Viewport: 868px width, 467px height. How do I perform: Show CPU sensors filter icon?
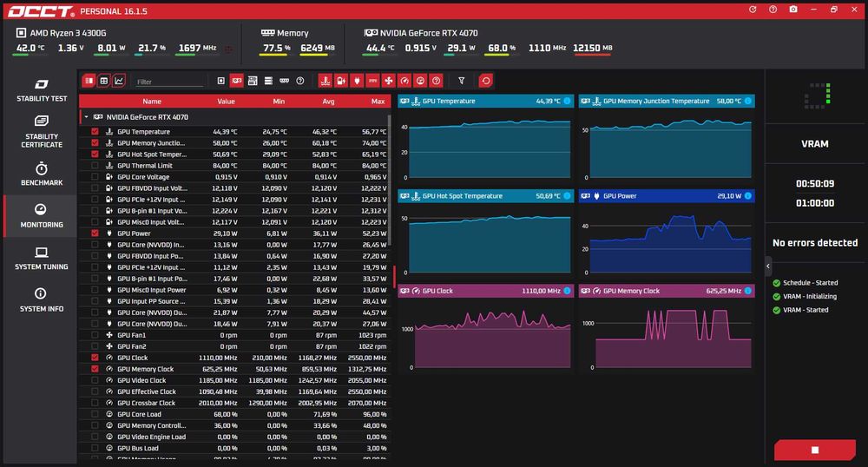tap(220, 81)
